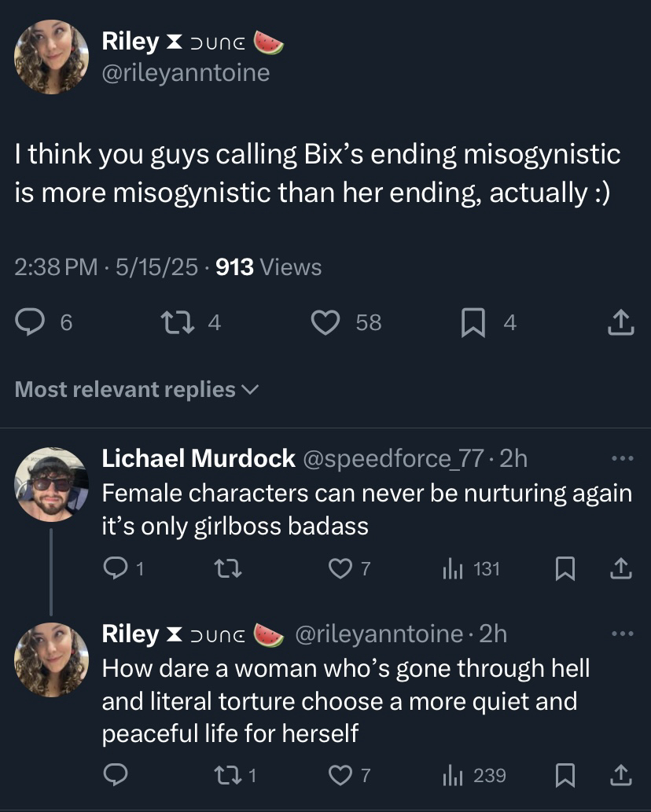651x812 pixels.
Task: Reply to Lichael Murdock's comment
Action: tap(116, 569)
